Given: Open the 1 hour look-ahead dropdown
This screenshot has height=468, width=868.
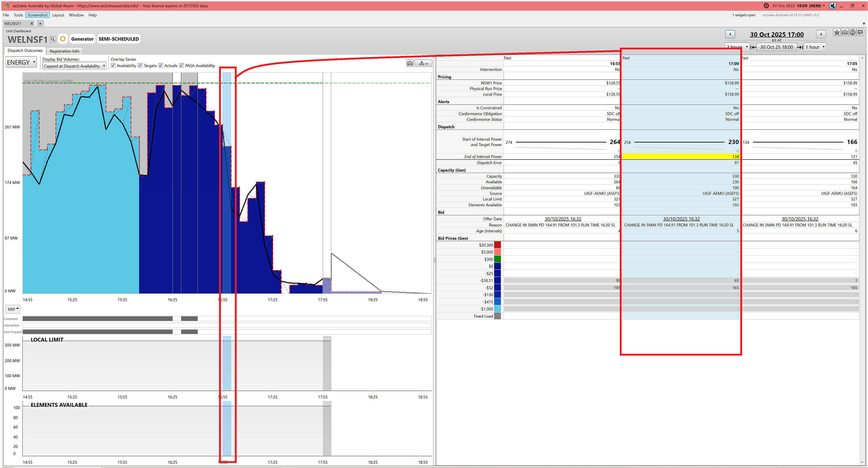Looking at the screenshot, I should pos(815,47).
